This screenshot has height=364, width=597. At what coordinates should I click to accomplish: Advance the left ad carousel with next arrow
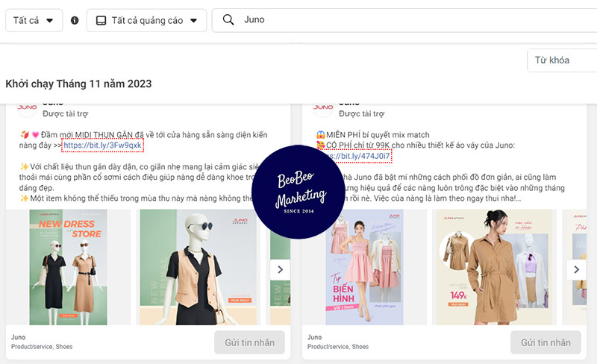(x=279, y=269)
